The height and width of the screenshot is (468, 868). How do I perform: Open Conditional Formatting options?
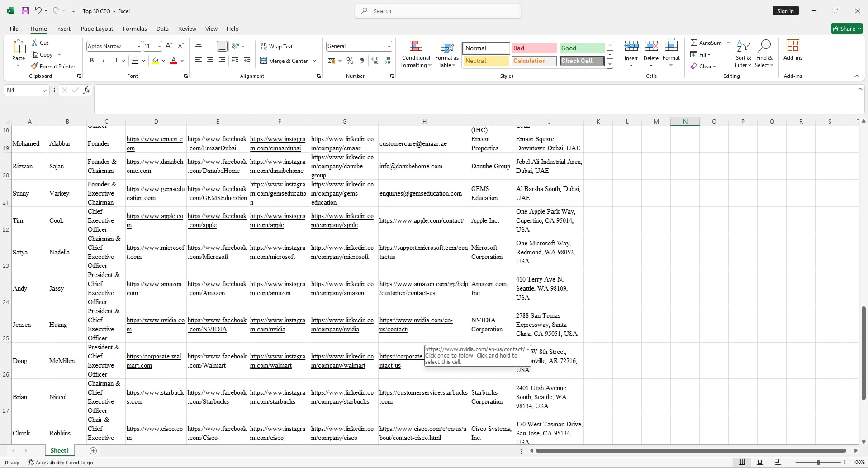point(416,54)
